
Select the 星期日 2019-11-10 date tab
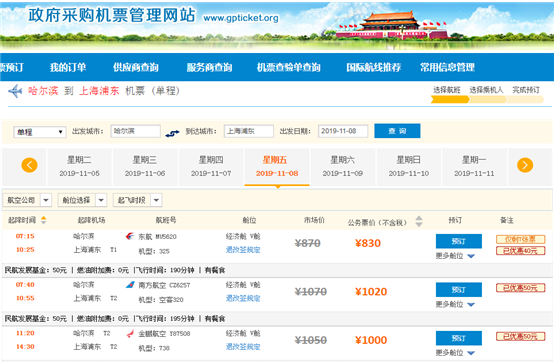pyautogui.click(x=408, y=167)
